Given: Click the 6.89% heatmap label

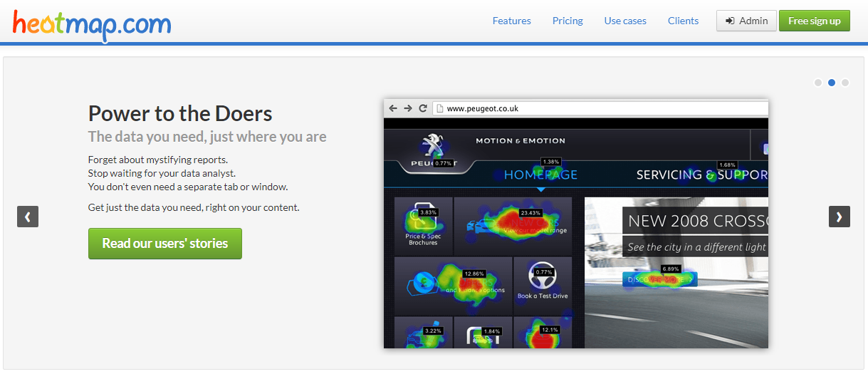Looking at the screenshot, I should [670, 269].
